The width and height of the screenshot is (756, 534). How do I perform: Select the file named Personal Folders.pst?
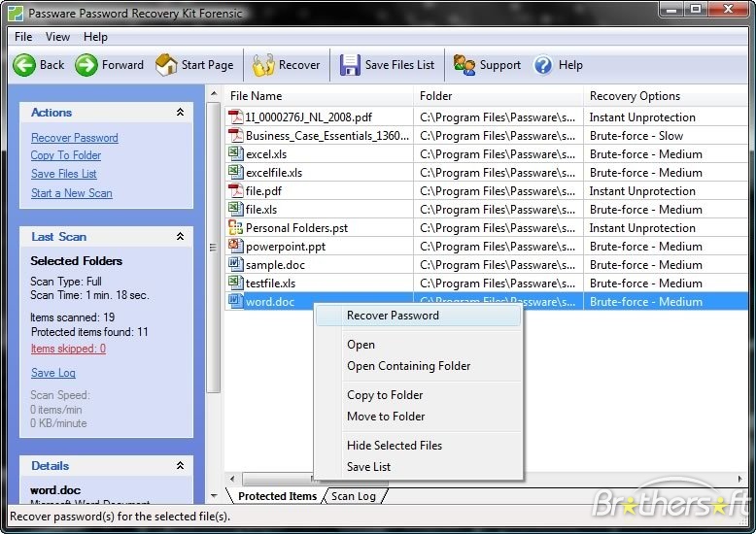click(296, 228)
